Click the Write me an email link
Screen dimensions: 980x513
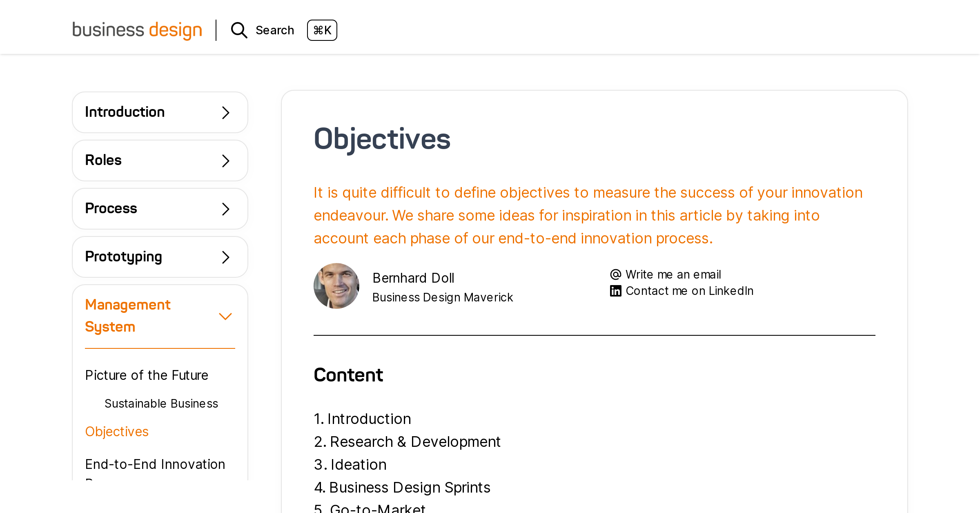click(673, 274)
